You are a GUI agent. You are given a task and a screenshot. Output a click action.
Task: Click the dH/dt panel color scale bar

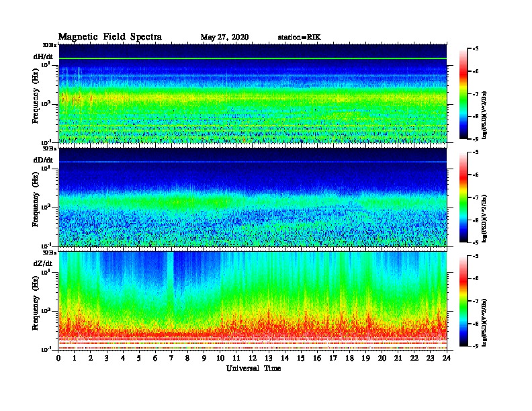tap(463, 94)
